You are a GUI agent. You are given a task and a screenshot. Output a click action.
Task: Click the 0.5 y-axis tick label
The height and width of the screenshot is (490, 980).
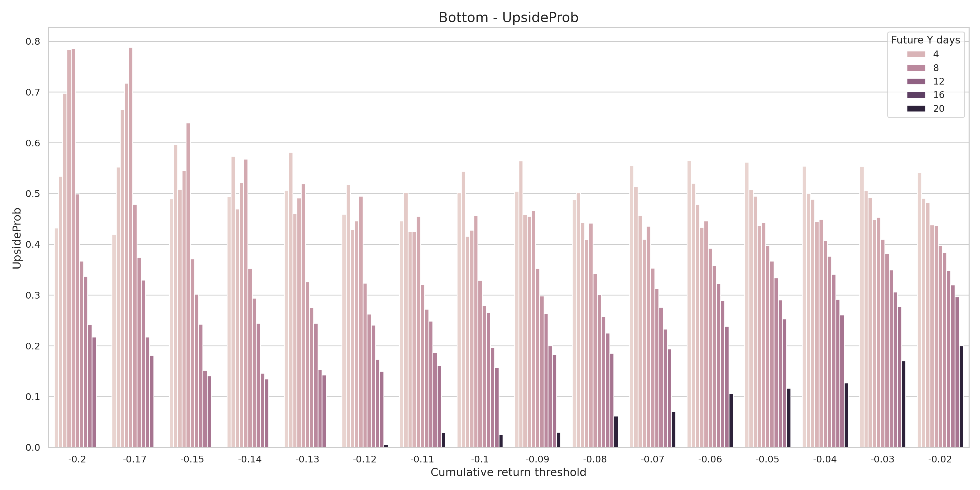(x=33, y=194)
